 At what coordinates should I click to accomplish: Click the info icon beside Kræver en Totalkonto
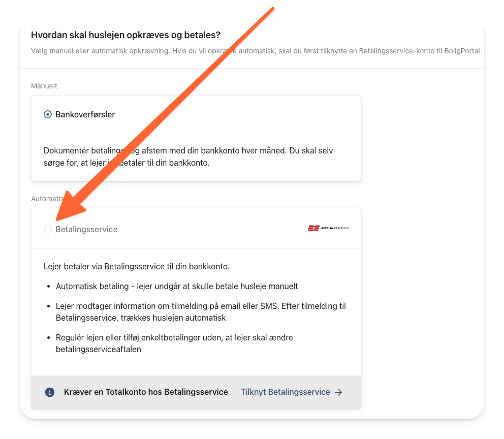click(49, 392)
